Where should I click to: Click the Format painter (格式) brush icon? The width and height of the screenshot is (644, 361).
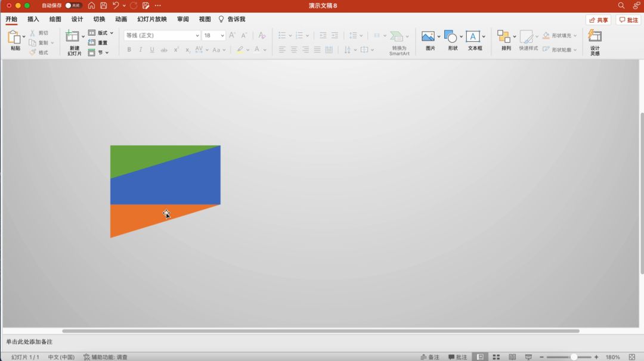32,52
